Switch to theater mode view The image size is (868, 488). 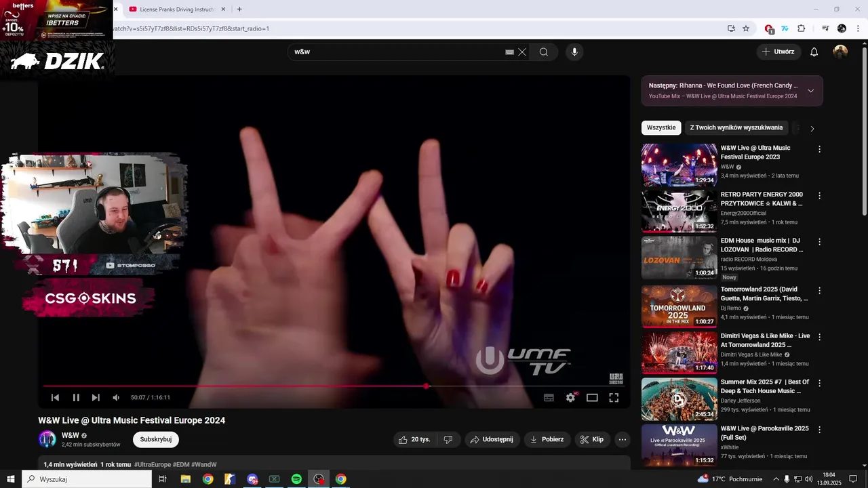point(592,398)
